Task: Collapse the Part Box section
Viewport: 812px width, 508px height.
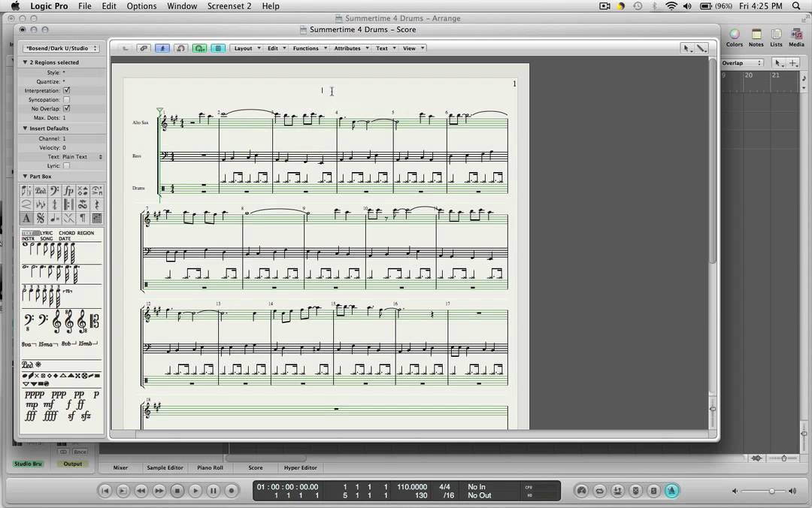Action: tap(25, 176)
